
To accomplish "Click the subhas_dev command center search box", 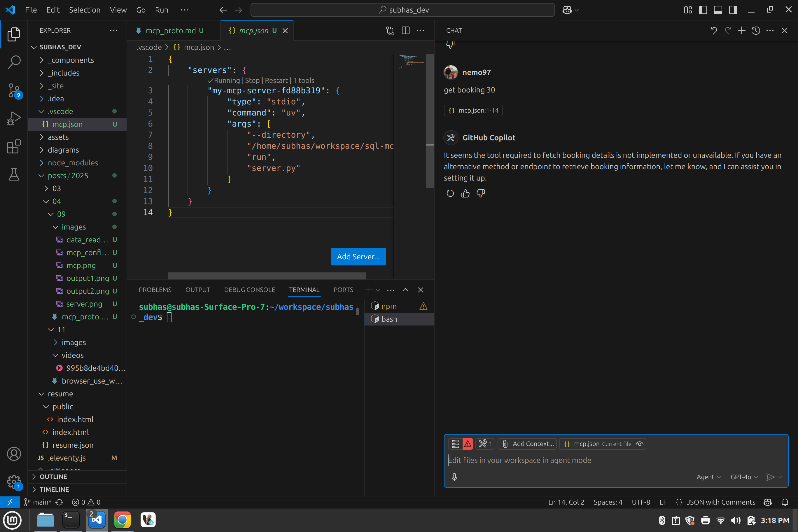I will pos(402,10).
